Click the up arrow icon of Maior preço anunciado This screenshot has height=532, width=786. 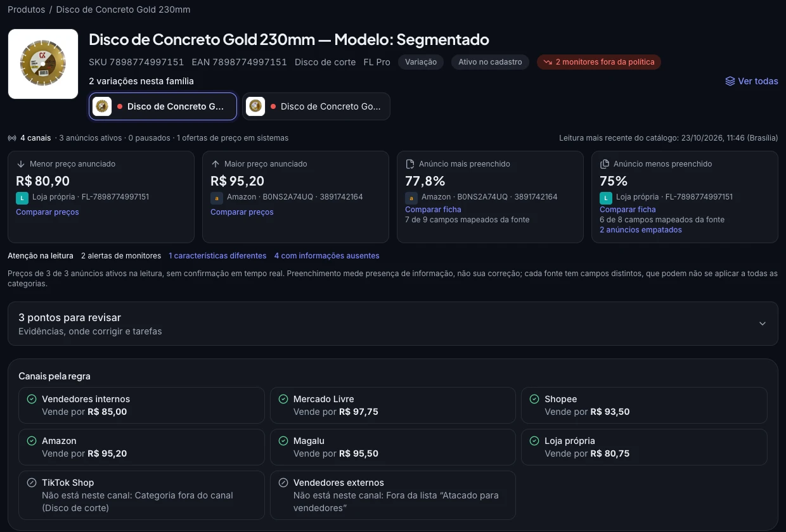pyautogui.click(x=216, y=164)
